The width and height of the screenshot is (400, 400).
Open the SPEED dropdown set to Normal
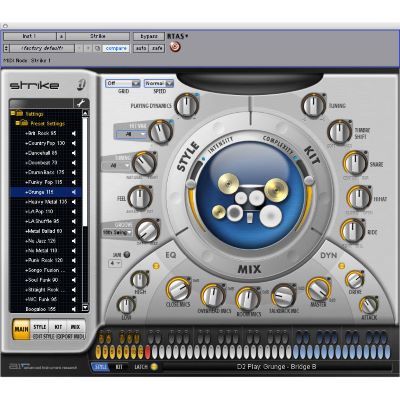point(159,83)
